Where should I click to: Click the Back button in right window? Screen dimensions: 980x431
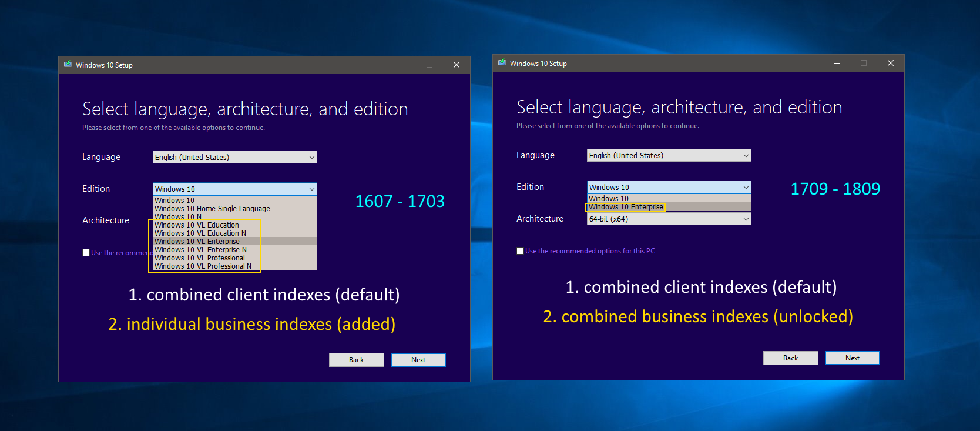(x=790, y=358)
